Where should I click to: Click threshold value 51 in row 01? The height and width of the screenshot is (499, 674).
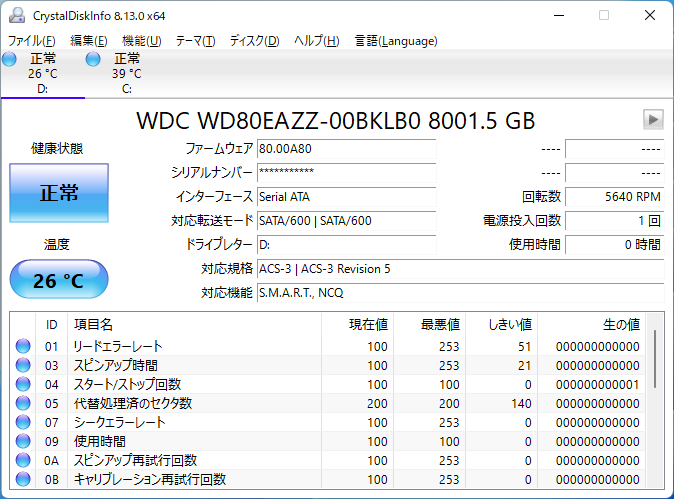pyautogui.click(x=524, y=346)
